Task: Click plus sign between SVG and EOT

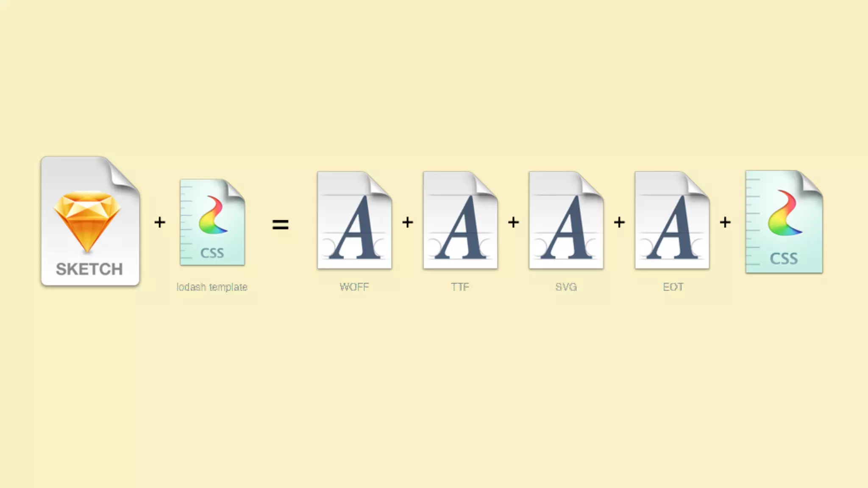Action: coord(619,222)
